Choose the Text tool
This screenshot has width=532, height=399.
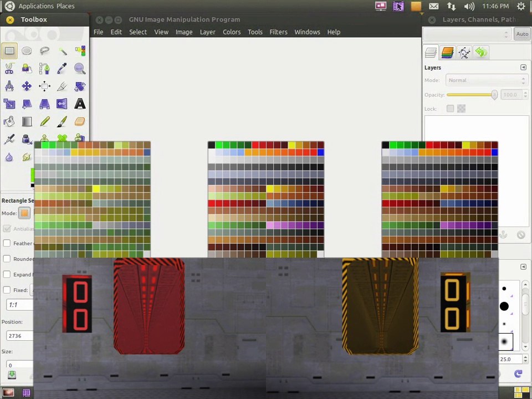80,104
